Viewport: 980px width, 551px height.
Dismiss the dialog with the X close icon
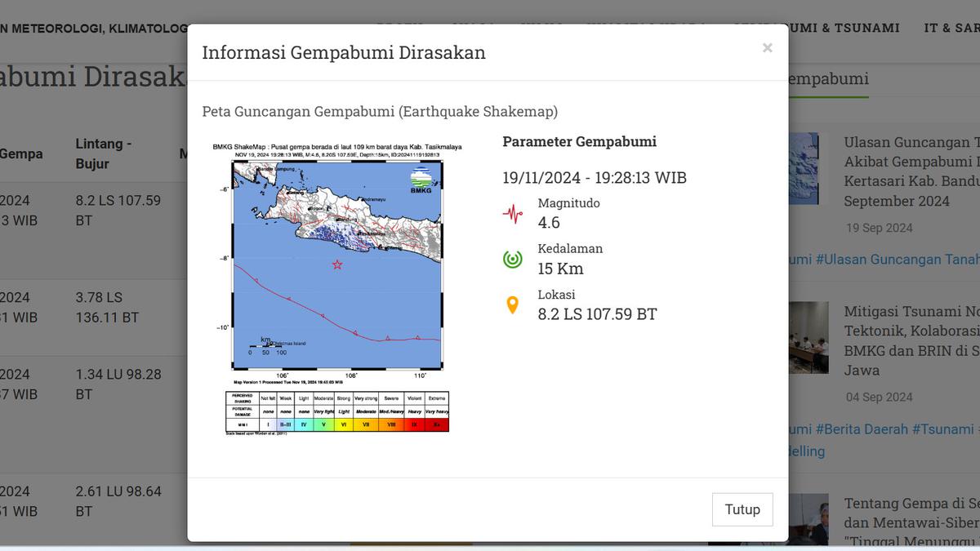pos(767,47)
